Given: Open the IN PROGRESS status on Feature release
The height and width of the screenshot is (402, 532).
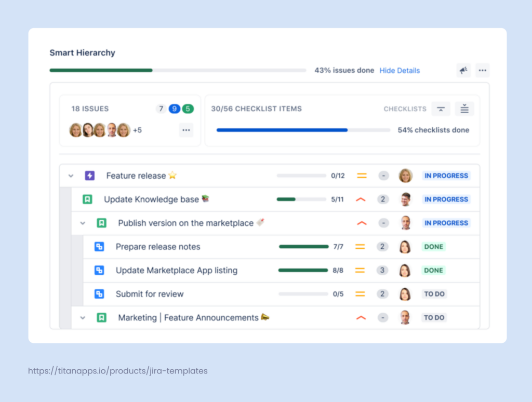Looking at the screenshot, I should (446, 176).
